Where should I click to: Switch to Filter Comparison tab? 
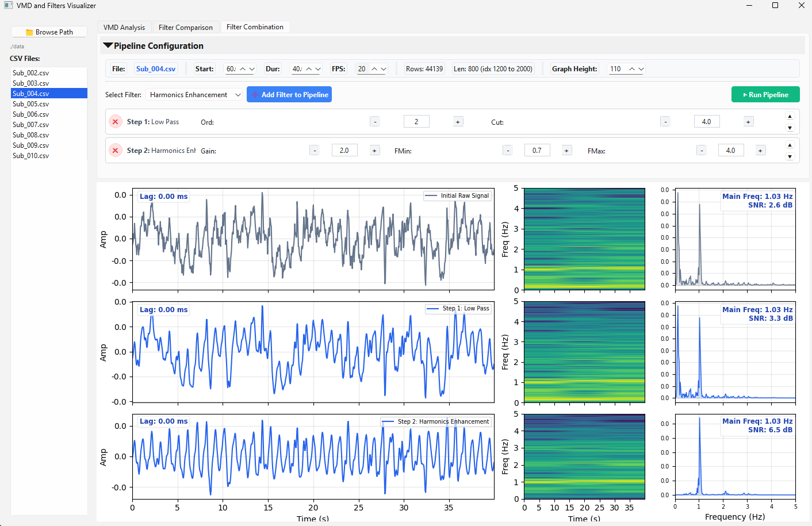point(186,27)
